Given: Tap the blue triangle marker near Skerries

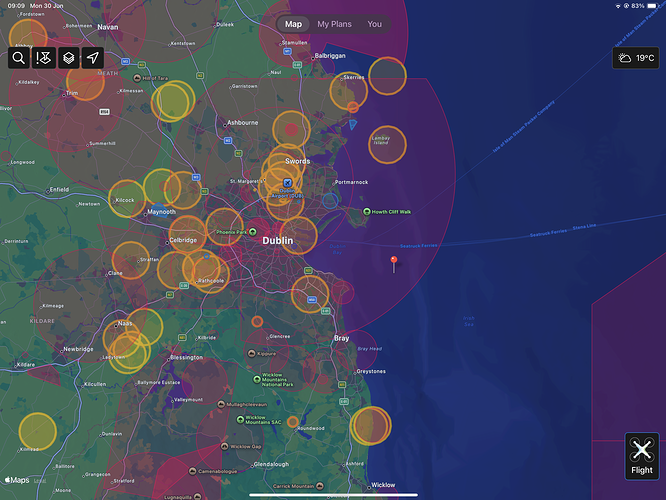Looking at the screenshot, I should coord(353,124).
